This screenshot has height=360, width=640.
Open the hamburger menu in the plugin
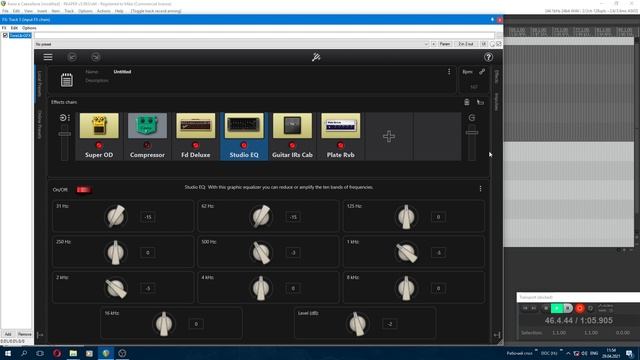tap(48, 57)
